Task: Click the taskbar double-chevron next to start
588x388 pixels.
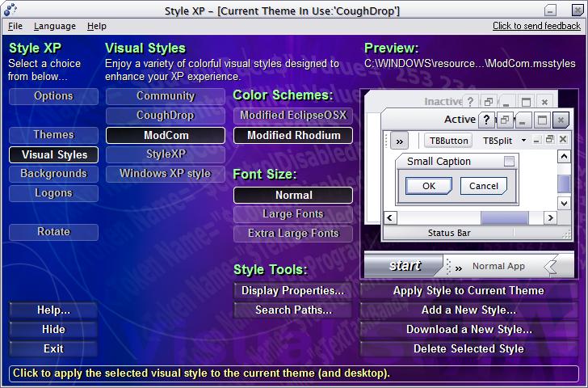Action: [x=458, y=268]
